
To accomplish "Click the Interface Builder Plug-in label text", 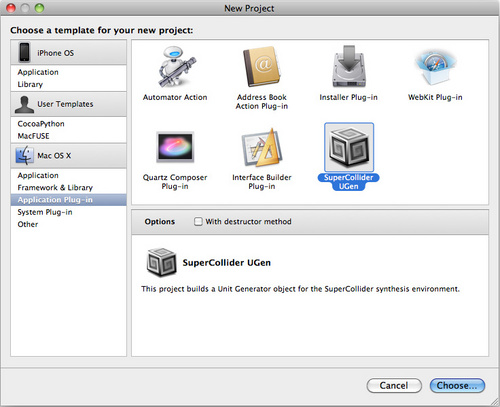I will 262,182.
